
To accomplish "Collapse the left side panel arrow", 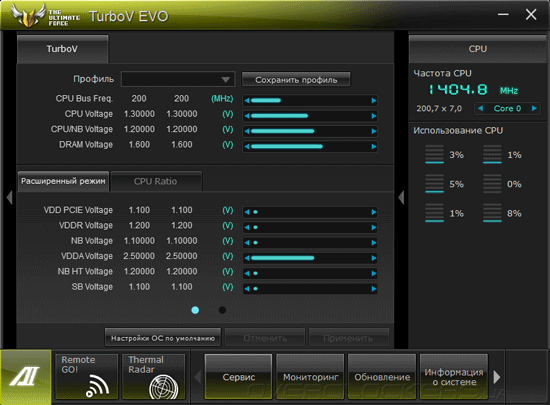I will 9,197.
